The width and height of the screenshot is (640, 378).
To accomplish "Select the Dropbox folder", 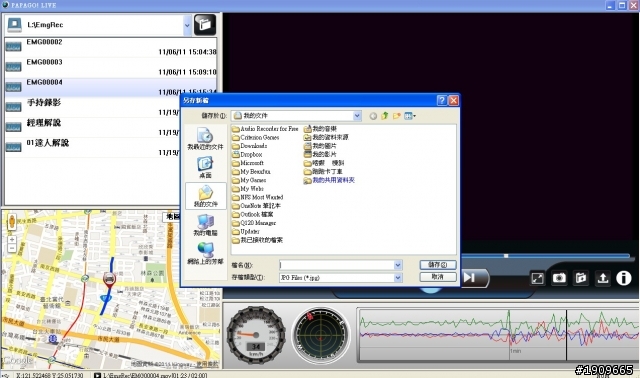I will tap(247, 154).
